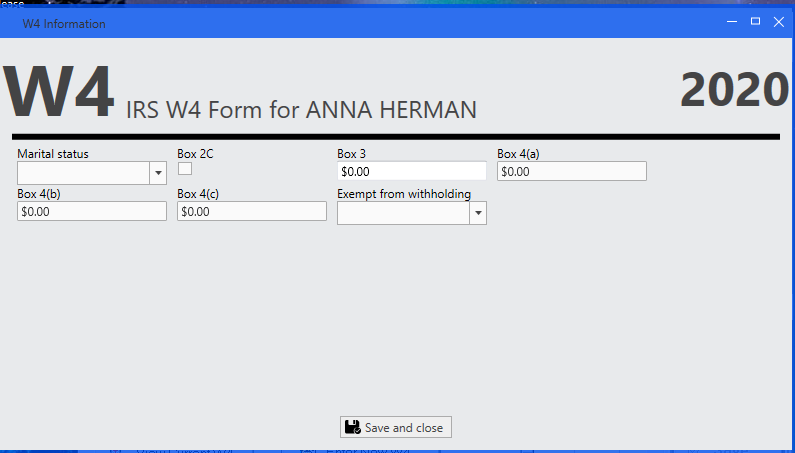Activate the Box 4(c) amount field
The height and width of the screenshot is (453, 795).
tap(252, 212)
